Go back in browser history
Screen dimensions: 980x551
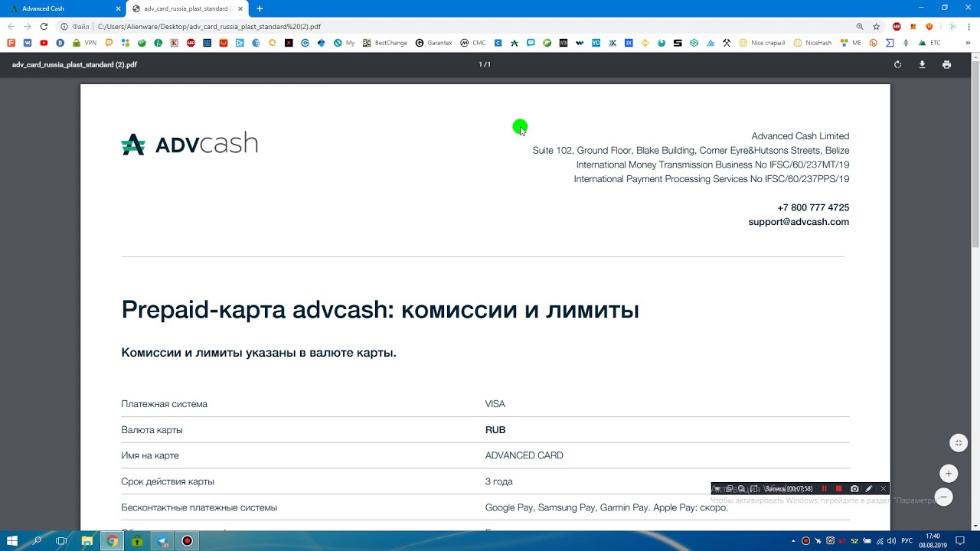[11, 26]
